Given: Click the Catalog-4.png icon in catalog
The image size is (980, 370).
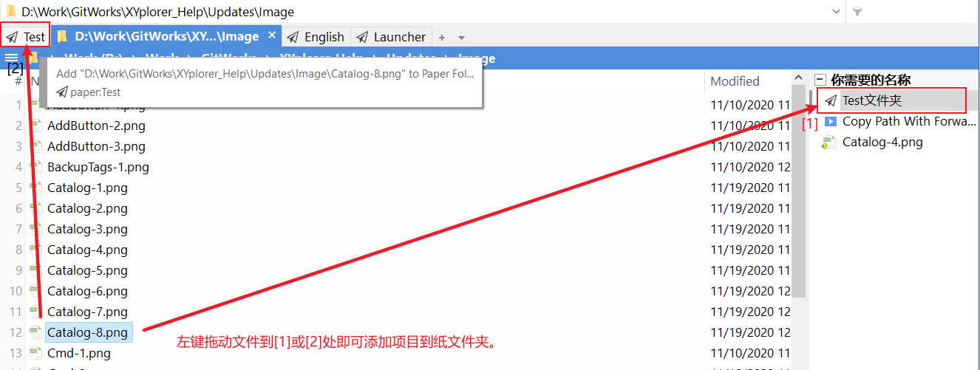Looking at the screenshot, I should pos(830,143).
